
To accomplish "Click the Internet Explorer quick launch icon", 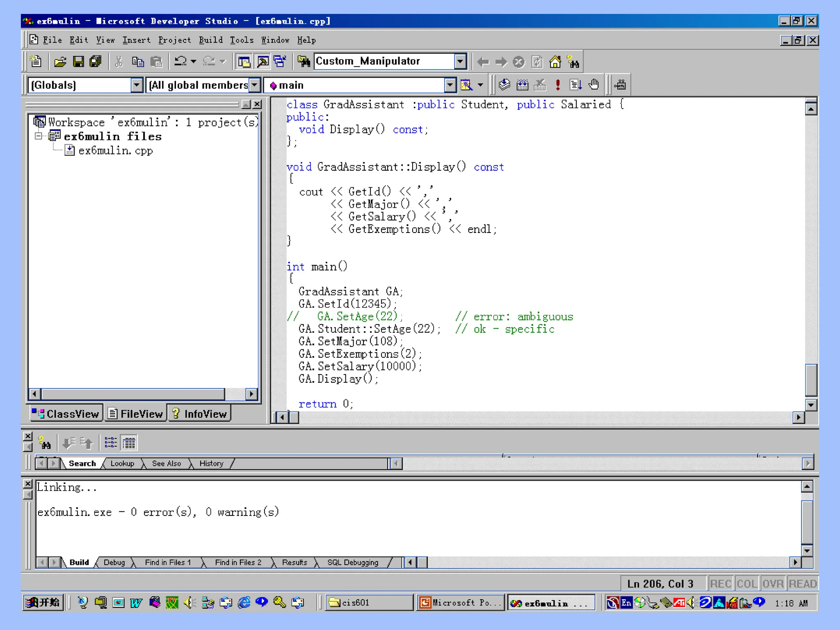I will click(244, 603).
